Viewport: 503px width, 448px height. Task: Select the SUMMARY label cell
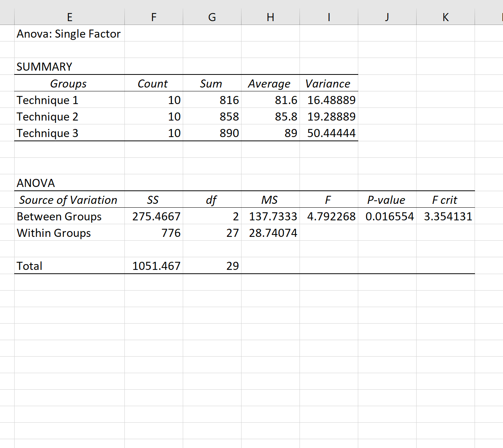coord(69,66)
